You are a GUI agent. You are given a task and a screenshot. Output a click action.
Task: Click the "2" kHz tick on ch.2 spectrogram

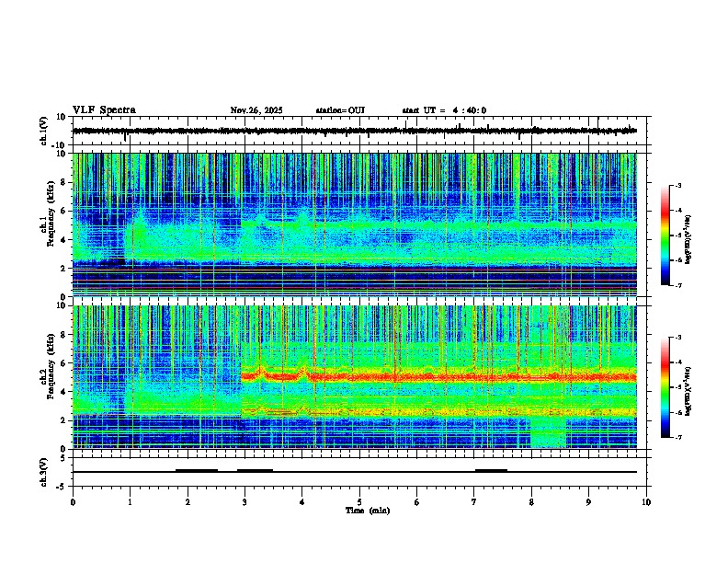[x=64, y=420]
